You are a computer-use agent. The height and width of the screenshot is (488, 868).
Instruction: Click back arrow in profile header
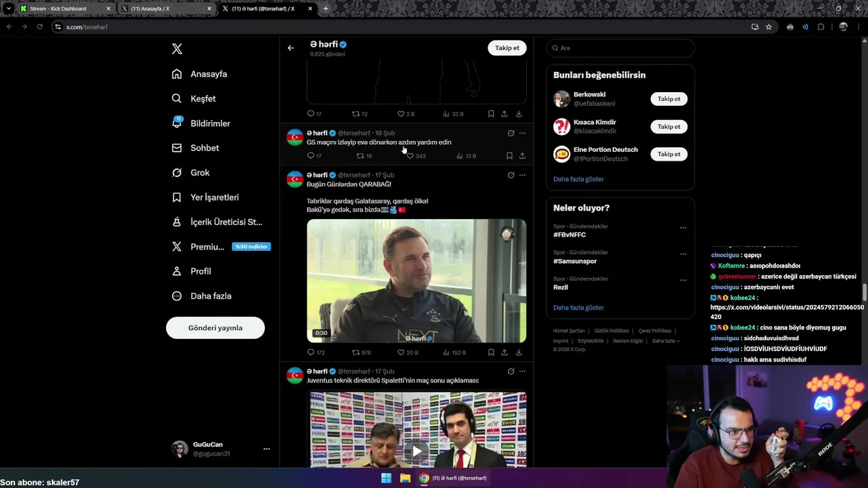tap(291, 48)
